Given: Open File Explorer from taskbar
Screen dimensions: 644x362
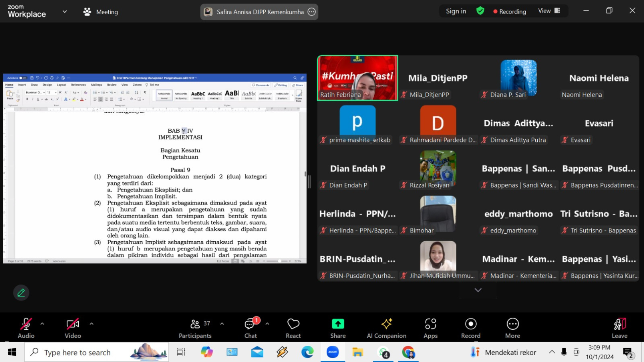Looking at the screenshot, I should [358, 352].
